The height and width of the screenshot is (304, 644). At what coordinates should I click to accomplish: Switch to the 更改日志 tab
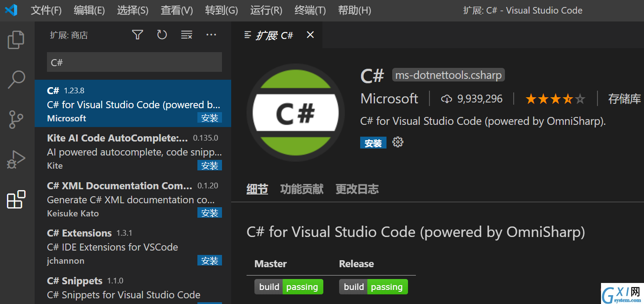pos(357,189)
